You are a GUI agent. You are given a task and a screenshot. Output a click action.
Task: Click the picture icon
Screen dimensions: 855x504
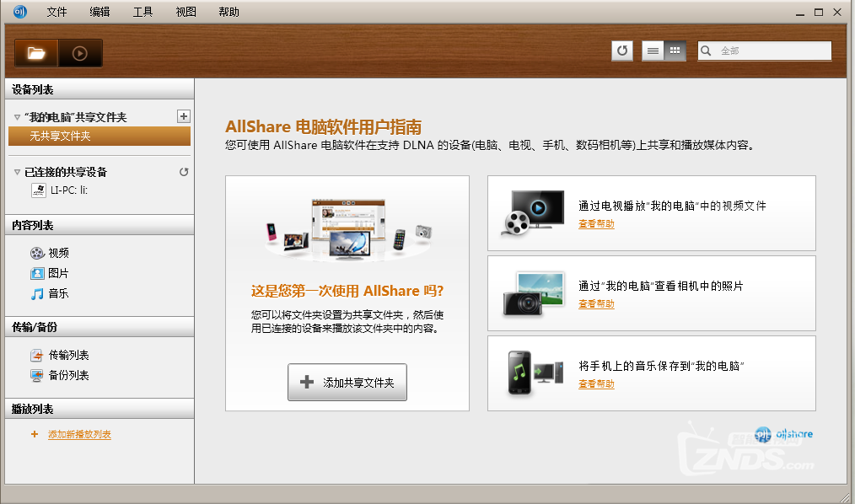tap(37, 274)
